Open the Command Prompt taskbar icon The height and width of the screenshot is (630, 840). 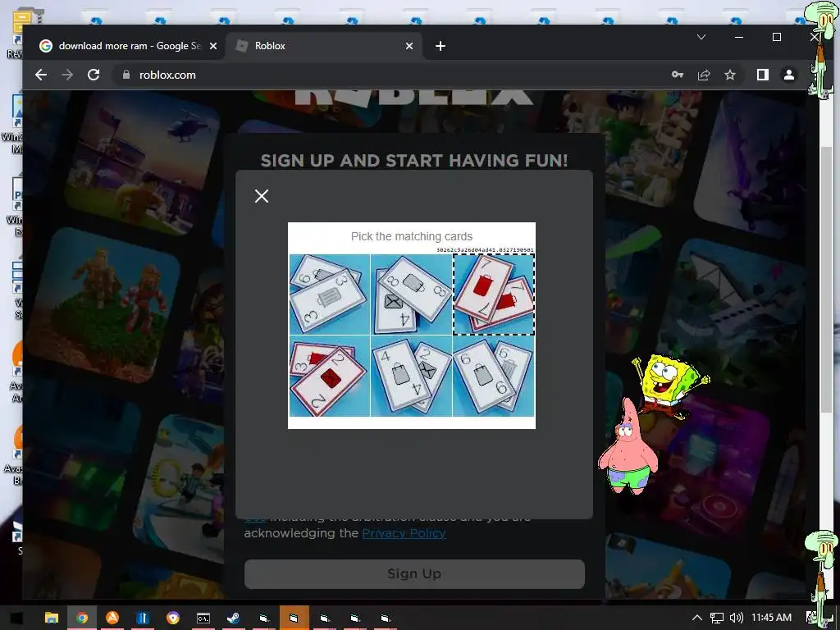pyautogui.click(x=203, y=619)
